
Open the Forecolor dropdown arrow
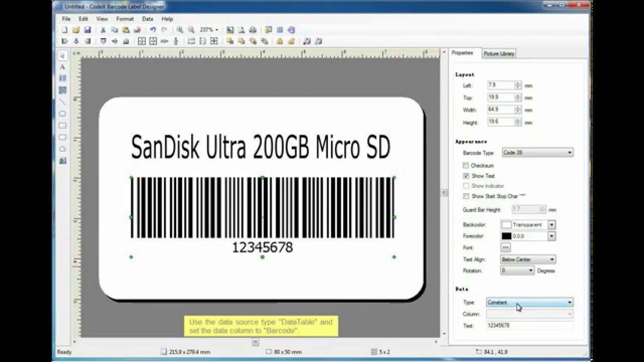[x=552, y=236]
